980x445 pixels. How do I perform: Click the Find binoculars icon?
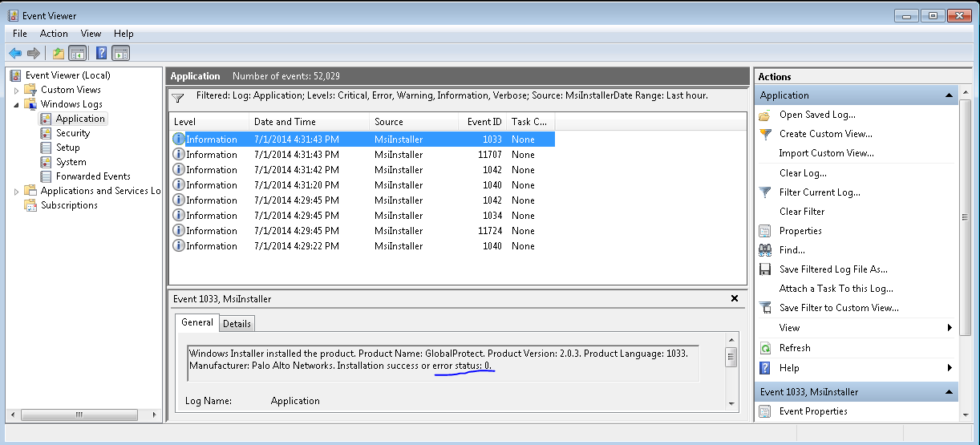click(765, 250)
